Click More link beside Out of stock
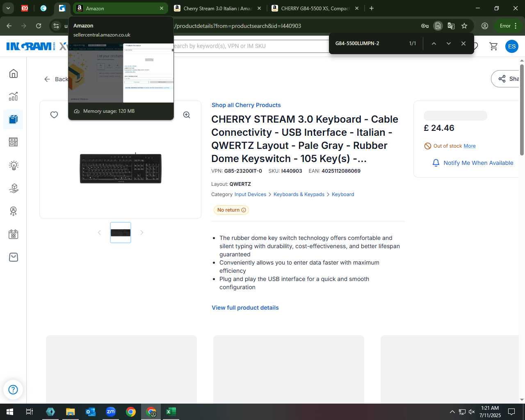Image resolution: width=525 pixels, height=420 pixels. coord(470,146)
